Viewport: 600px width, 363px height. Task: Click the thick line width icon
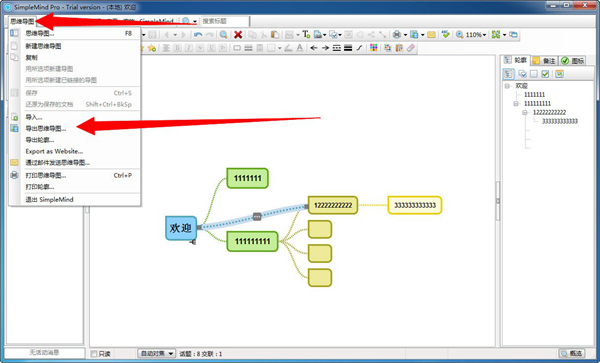(x=348, y=48)
